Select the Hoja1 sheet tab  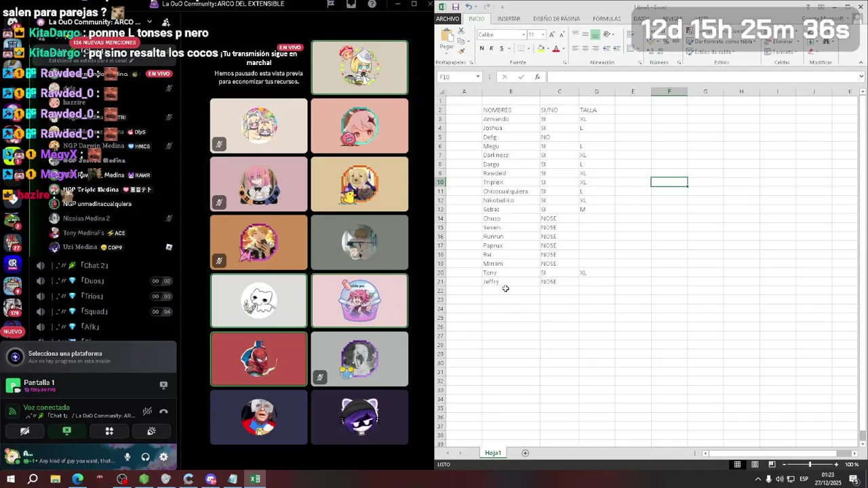[x=493, y=453]
